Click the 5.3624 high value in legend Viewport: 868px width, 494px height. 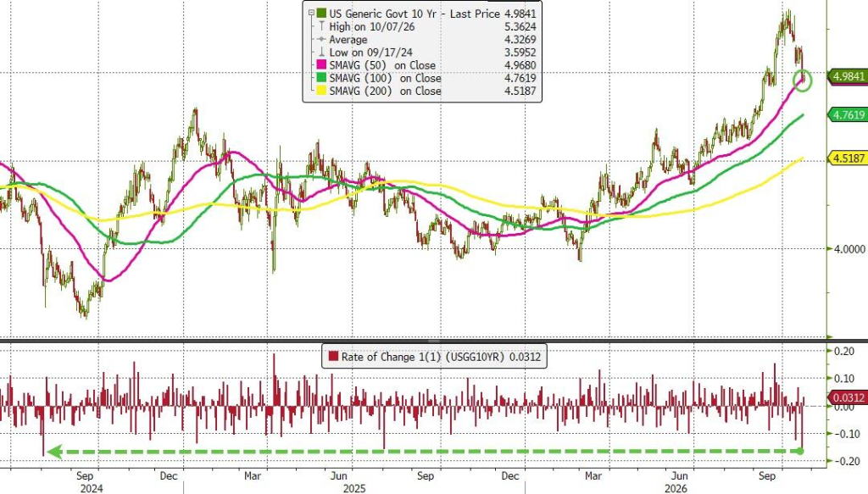(x=520, y=26)
